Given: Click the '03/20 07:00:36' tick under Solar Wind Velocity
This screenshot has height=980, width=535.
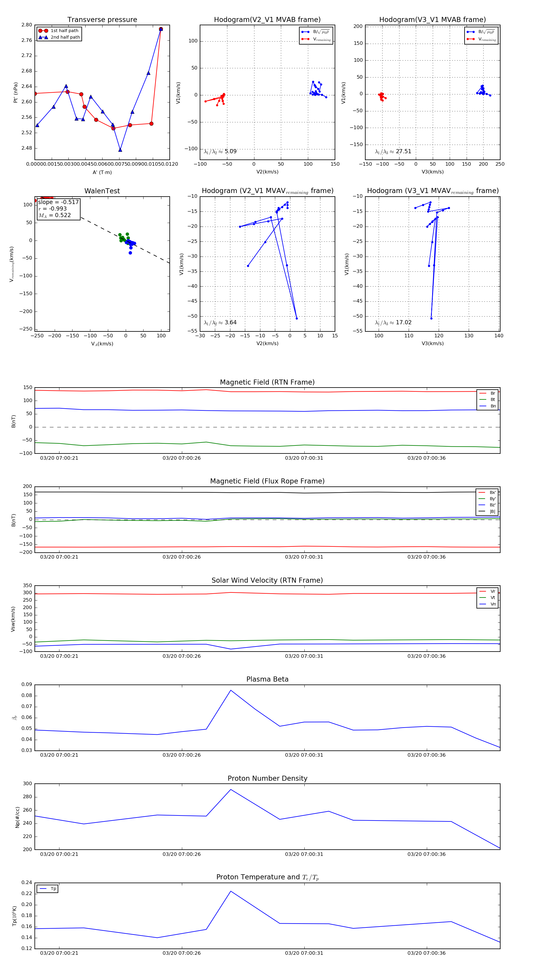Looking at the screenshot, I should coord(427,656).
